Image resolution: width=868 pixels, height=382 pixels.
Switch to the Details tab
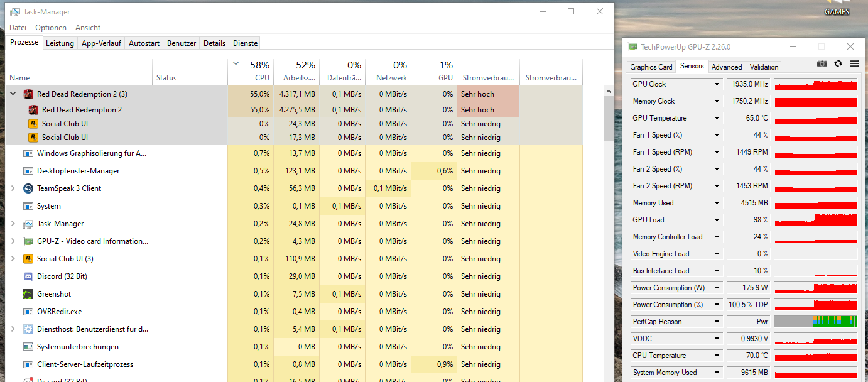coord(214,43)
